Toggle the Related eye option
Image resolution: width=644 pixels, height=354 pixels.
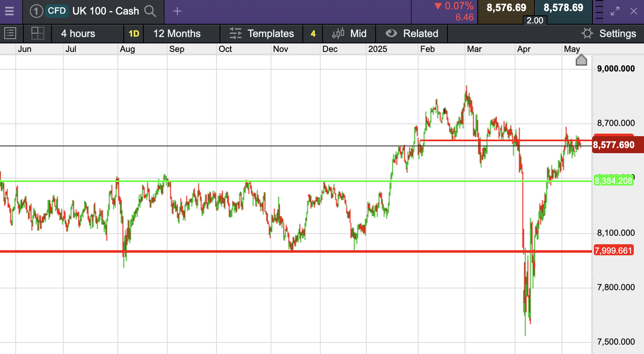pos(412,34)
